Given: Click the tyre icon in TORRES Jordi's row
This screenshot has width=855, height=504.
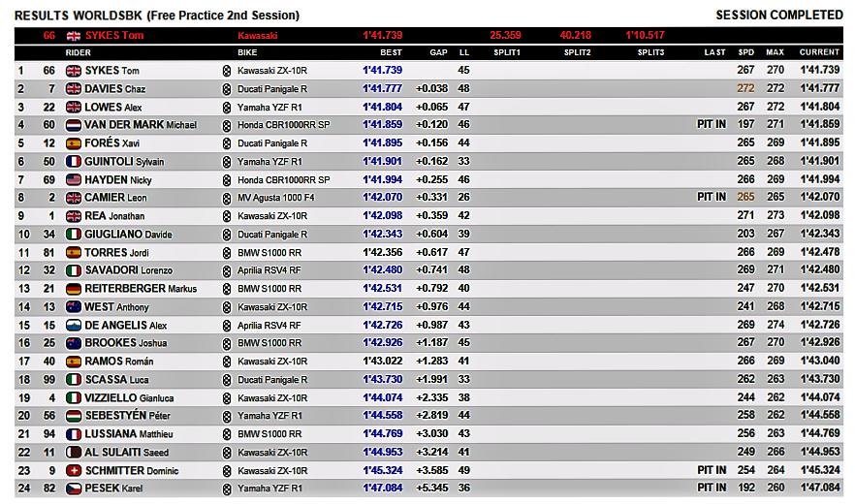Looking at the screenshot, I should click(x=227, y=253).
